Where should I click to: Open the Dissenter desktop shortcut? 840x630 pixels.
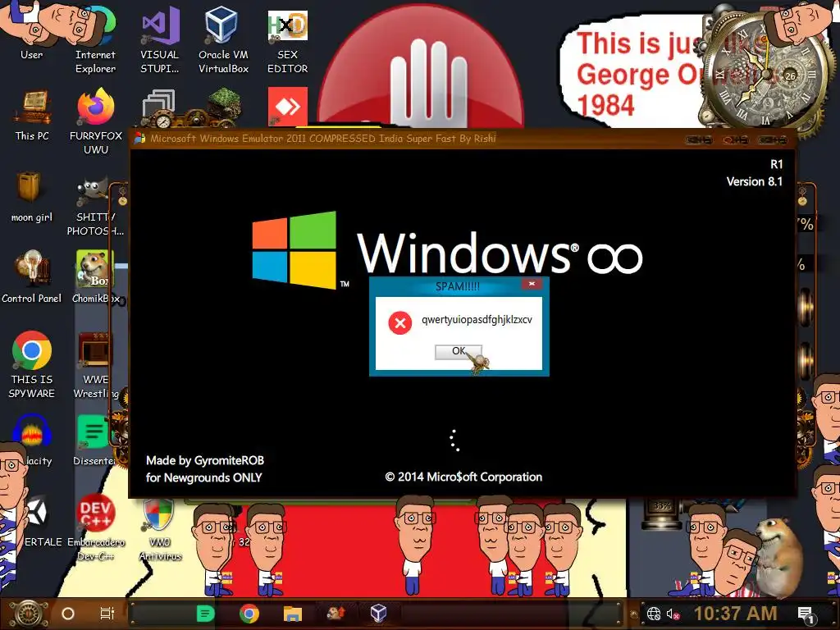pyautogui.click(x=94, y=440)
